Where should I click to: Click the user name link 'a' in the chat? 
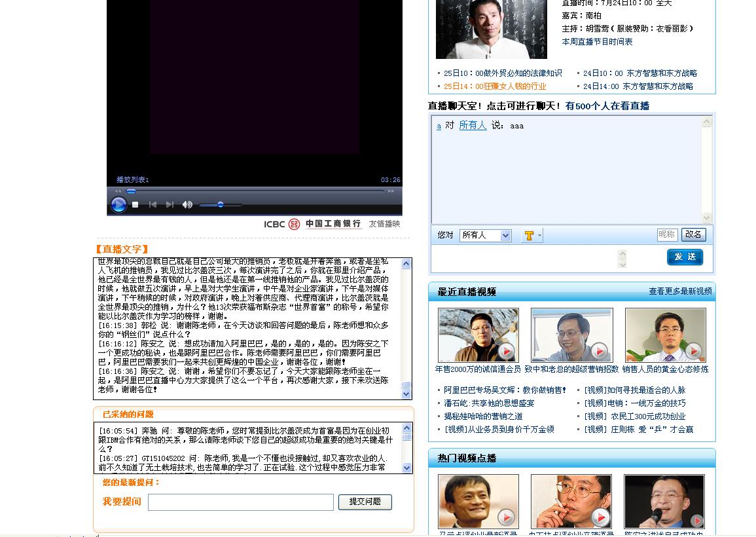439,126
